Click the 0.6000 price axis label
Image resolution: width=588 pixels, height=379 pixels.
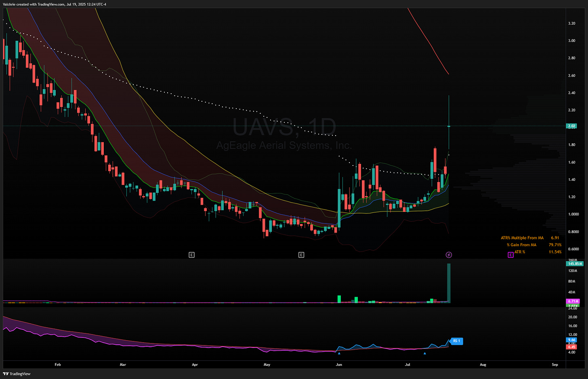tap(573, 249)
